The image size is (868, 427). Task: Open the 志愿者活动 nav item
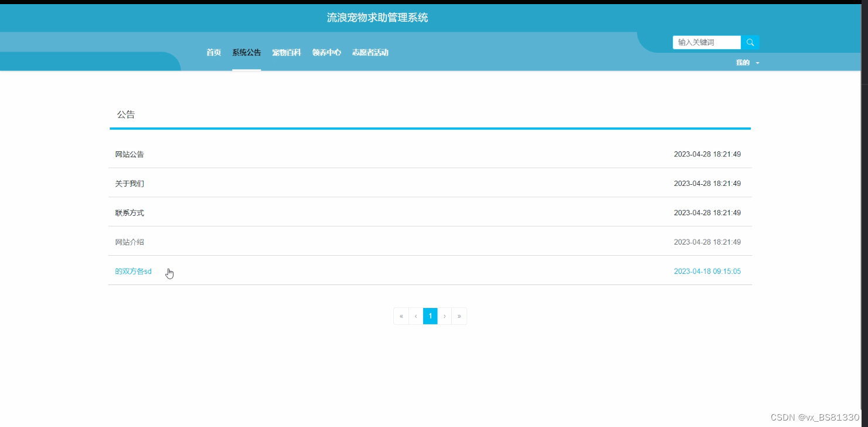pos(370,53)
